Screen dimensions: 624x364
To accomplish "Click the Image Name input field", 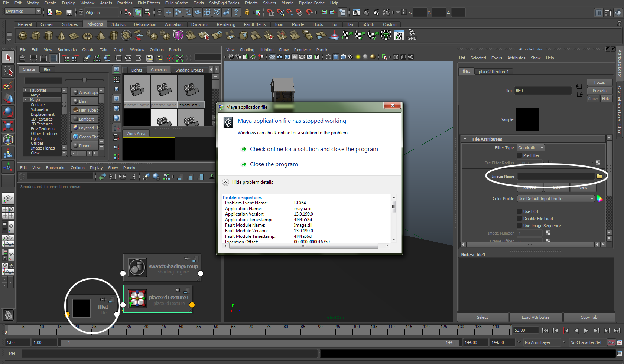I will click(x=556, y=176).
